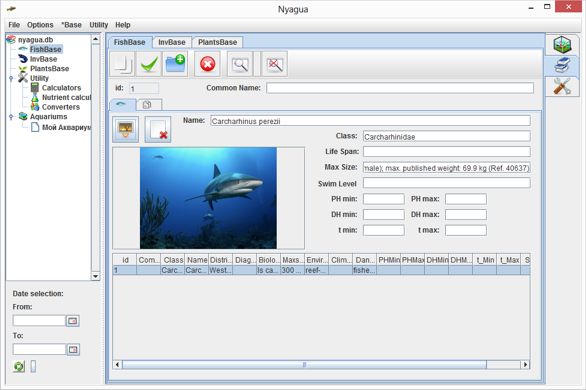Click the remove image icon with red X
This screenshot has width=586, height=390.
pyautogui.click(x=158, y=129)
